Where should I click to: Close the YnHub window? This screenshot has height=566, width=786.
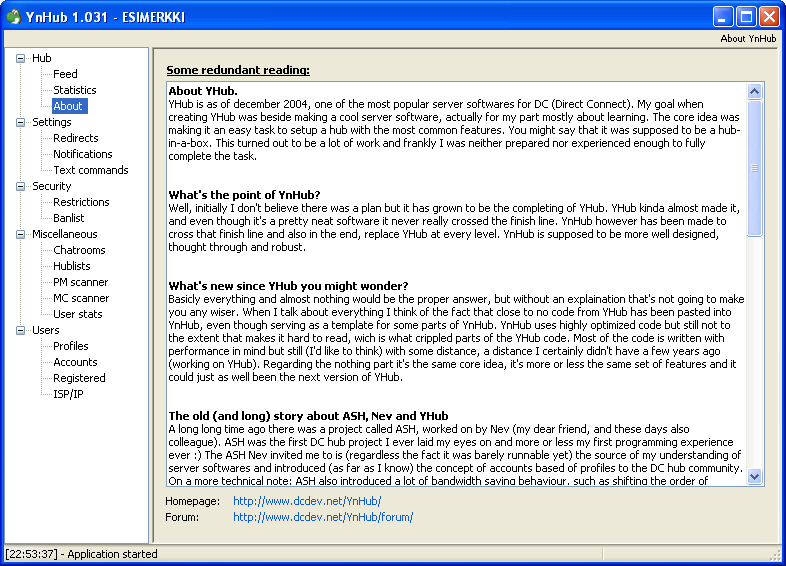[769, 17]
